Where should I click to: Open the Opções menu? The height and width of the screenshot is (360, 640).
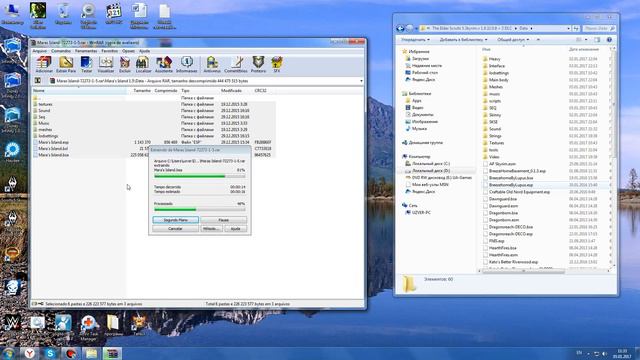tap(128, 51)
